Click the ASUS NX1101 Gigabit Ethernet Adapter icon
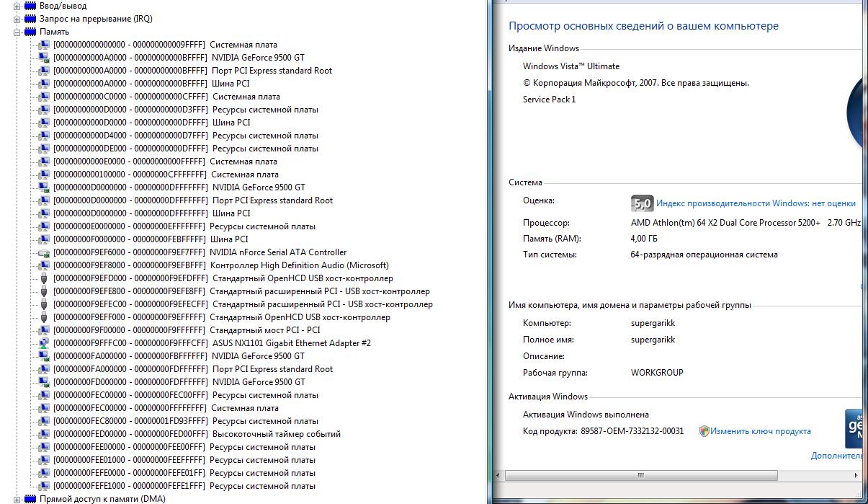Viewport: 868px width, 504px height. click(43, 343)
